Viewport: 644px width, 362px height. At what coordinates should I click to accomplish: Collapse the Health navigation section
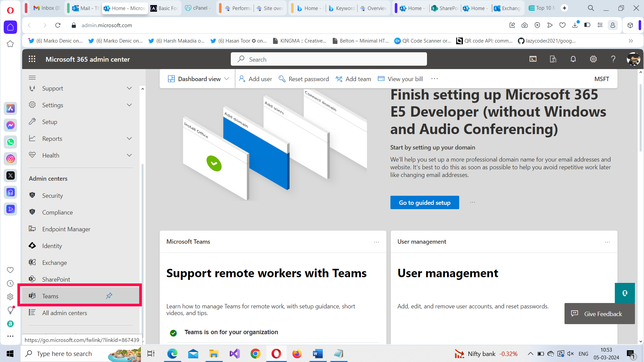[x=129, y=155]
